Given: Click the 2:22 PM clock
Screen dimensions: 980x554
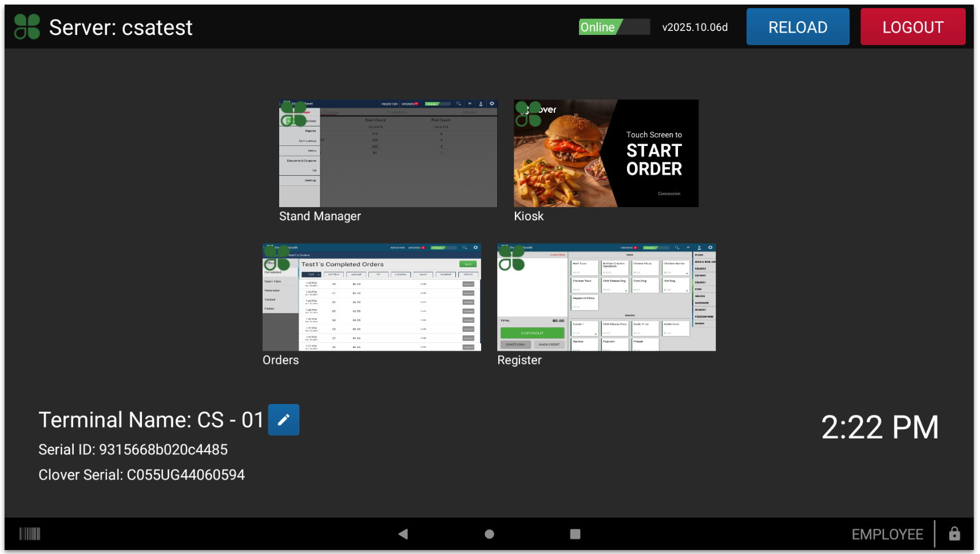Looking at the screenshot, I should click(880, 428).
